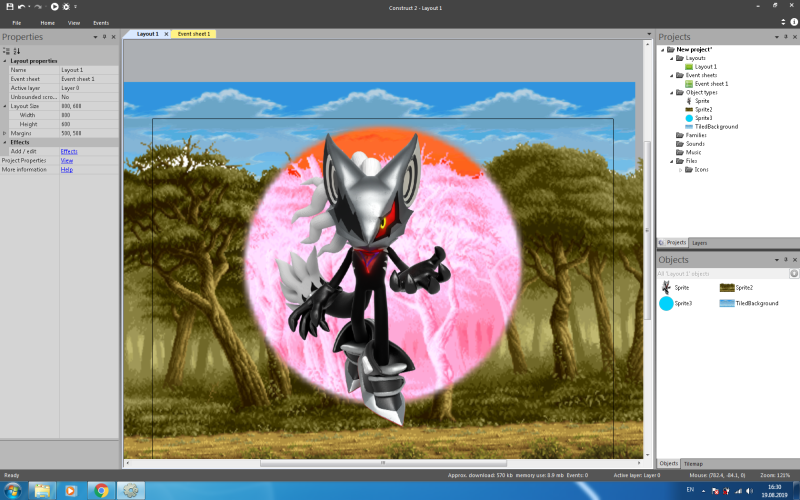This screenshot has height=500, width=800.
Task: Sort Properties alphabetically
Action: (17, 51)
